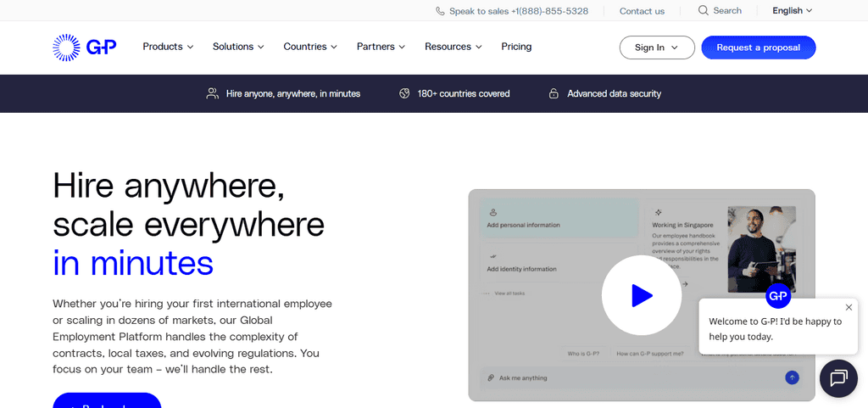The height and width of the screenshot is (408, 868).
Task: Click 'View all tasks' in the preview
Action: coord(509,293)
